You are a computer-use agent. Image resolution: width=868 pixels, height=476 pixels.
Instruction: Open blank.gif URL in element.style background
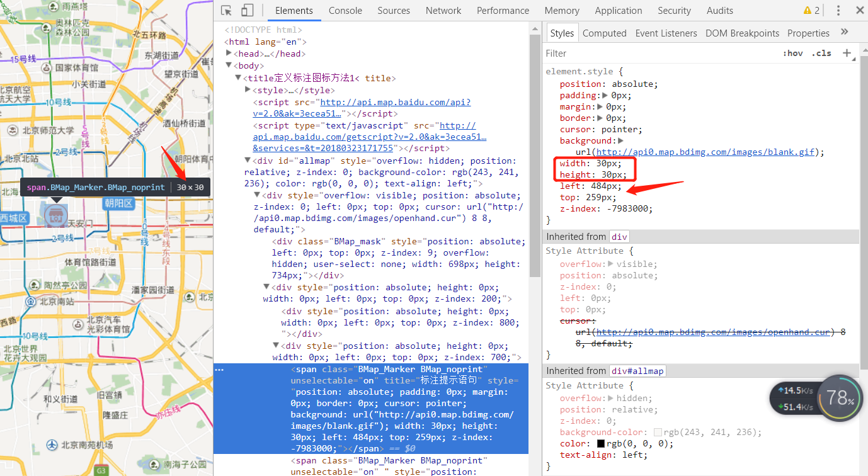coord(705,152)
